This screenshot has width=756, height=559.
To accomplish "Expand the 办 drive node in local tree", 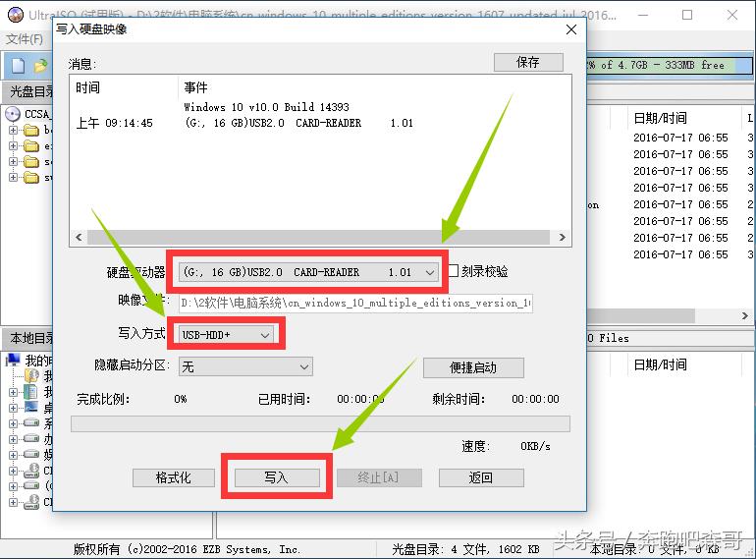I will (x=13, y=439).
